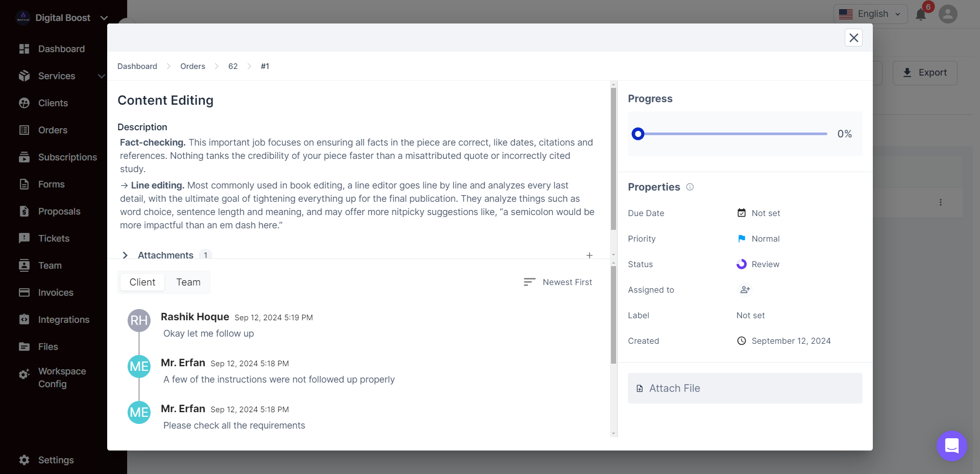Screen dimensions: 980x474
Task: Select the Services icon in sidebar
Action: tap(24, 76)
